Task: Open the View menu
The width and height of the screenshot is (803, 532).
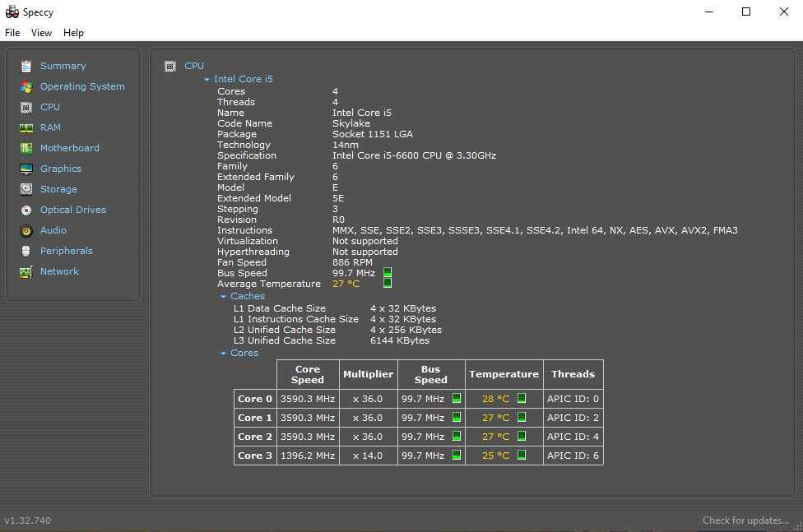Action: click(41, 33)
